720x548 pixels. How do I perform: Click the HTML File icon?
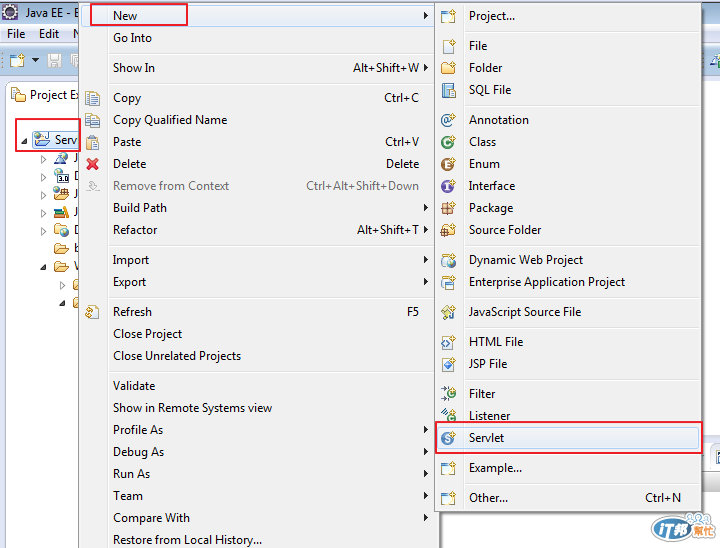click(448, 342)
